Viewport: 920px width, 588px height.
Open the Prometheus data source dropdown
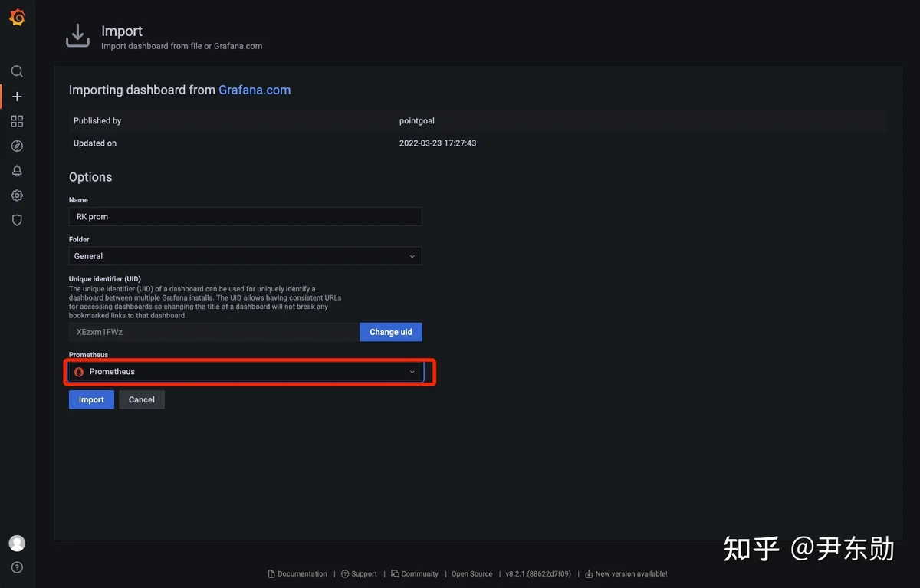(245, 372)
